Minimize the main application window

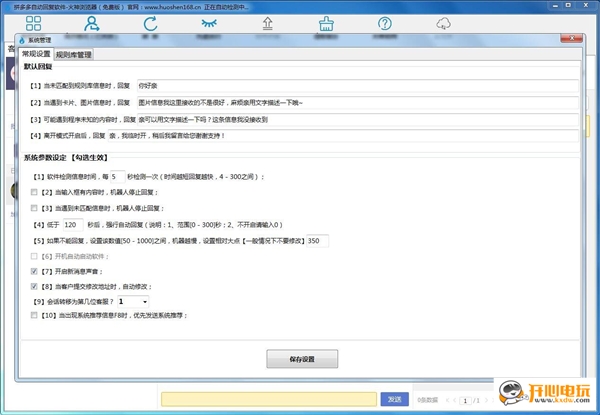[x=555, y=5]
